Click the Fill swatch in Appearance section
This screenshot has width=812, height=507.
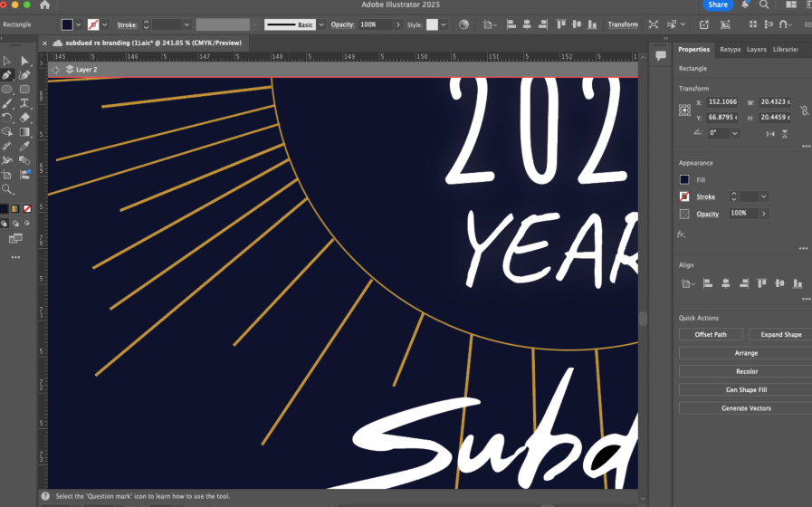pyautogui.click(x=684, y=179)
